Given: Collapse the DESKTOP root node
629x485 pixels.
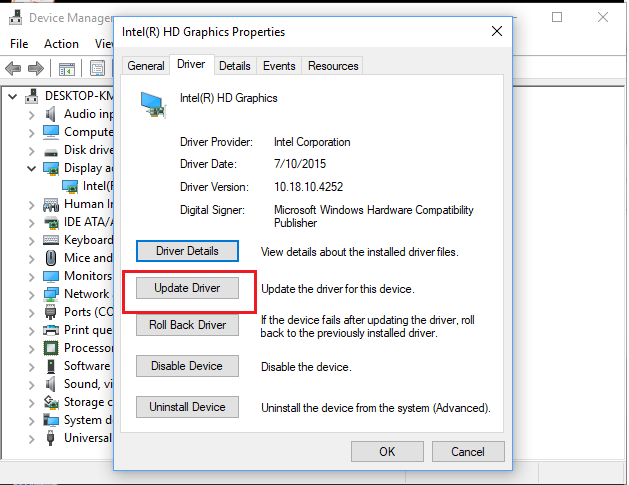Looking at the screenshot, I should click(13, 96).
